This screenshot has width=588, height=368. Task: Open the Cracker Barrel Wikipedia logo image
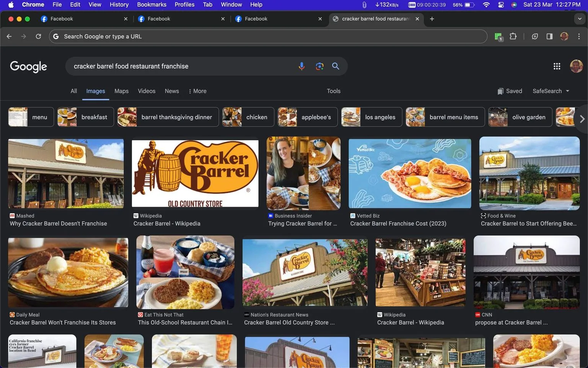(x=195, y=174)
